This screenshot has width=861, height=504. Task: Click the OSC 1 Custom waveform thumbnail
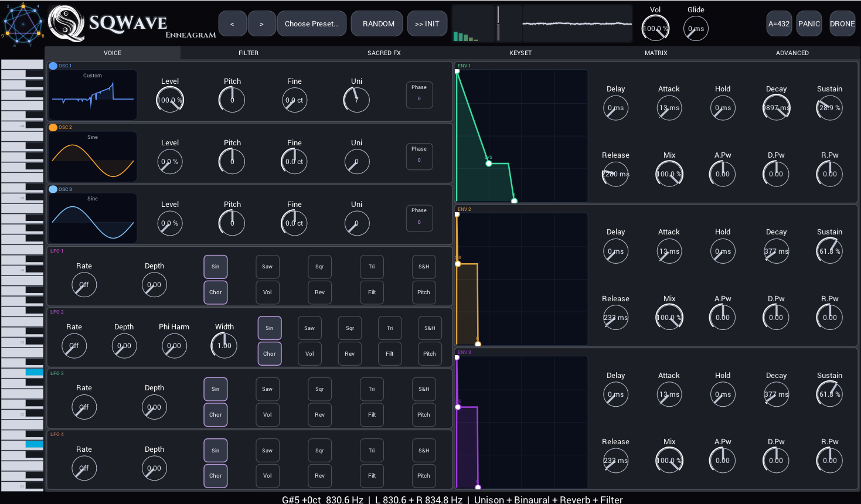pos(92,94)
